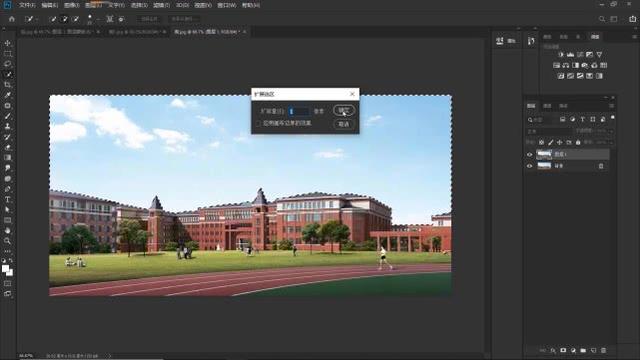Select the Brush tool
Image resolution: width=640 pixels, height=360 pixels.
(x=7, y=116)
